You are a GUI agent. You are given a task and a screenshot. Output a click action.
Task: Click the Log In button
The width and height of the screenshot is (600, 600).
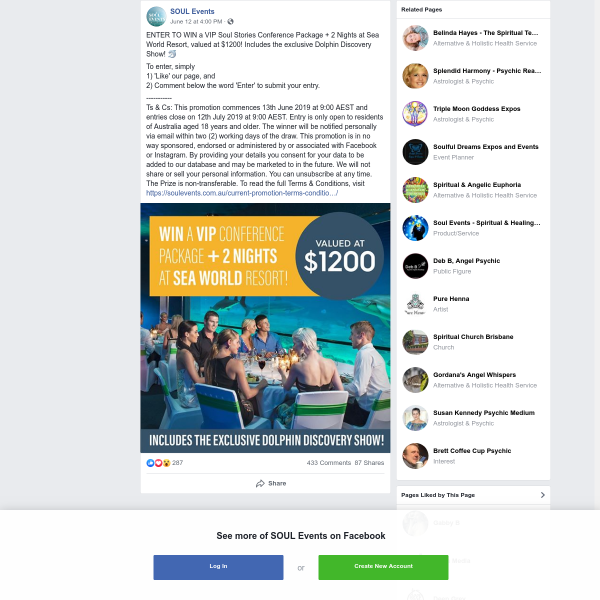(218, 567)
